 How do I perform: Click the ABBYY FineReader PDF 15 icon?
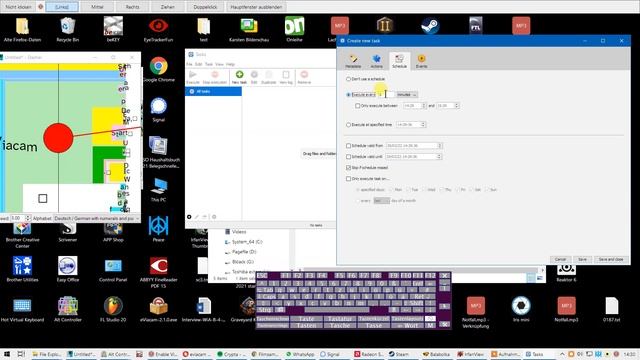click(159, 272)
